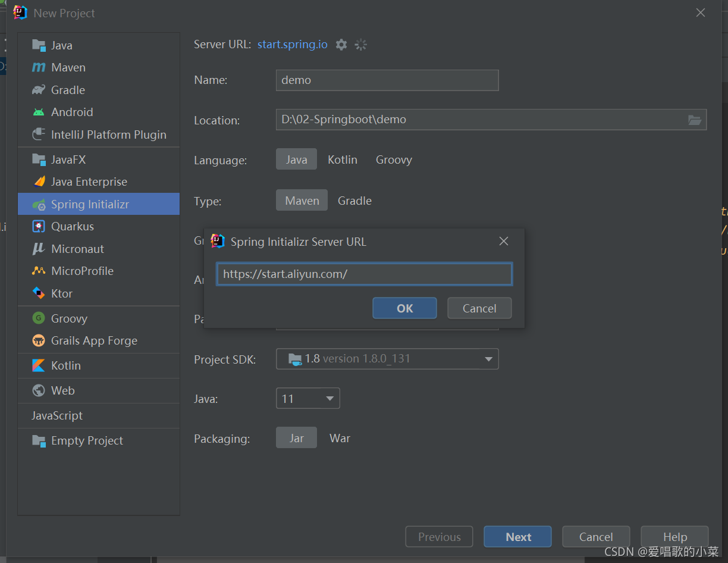The height and width of the screenshot is (563, 728).
Task: Click the Java Enterprise icon
Action: [39, 182]
